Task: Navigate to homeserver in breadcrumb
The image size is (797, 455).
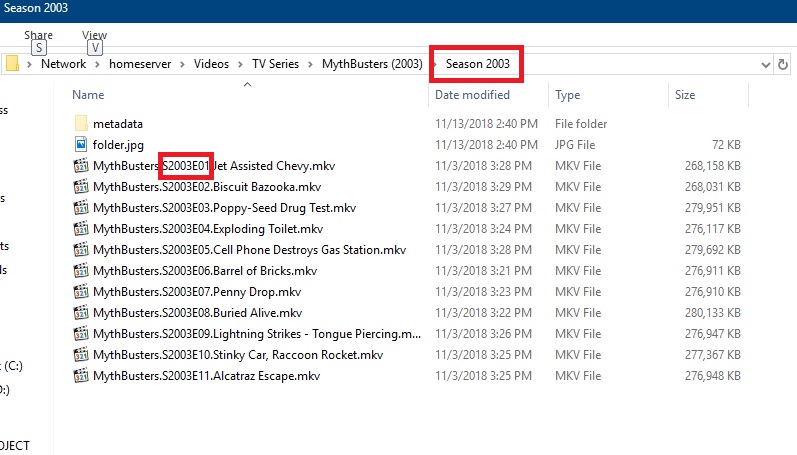Action: coord(140,64)
